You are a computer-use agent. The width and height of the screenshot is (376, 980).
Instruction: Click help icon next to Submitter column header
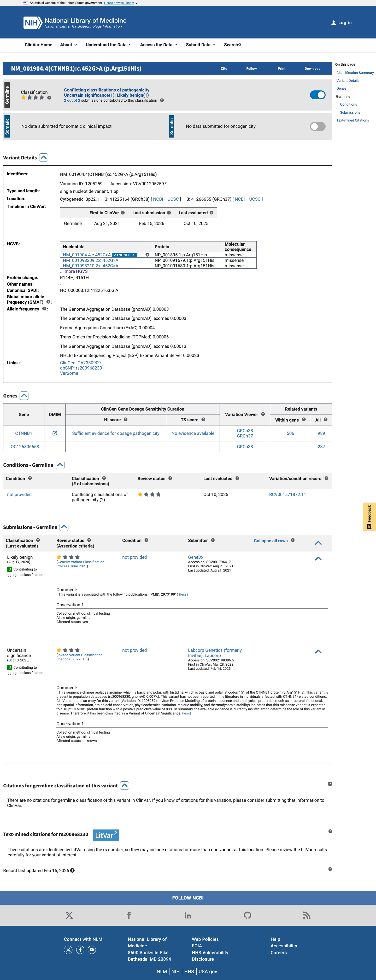click(x=213, y=540)
